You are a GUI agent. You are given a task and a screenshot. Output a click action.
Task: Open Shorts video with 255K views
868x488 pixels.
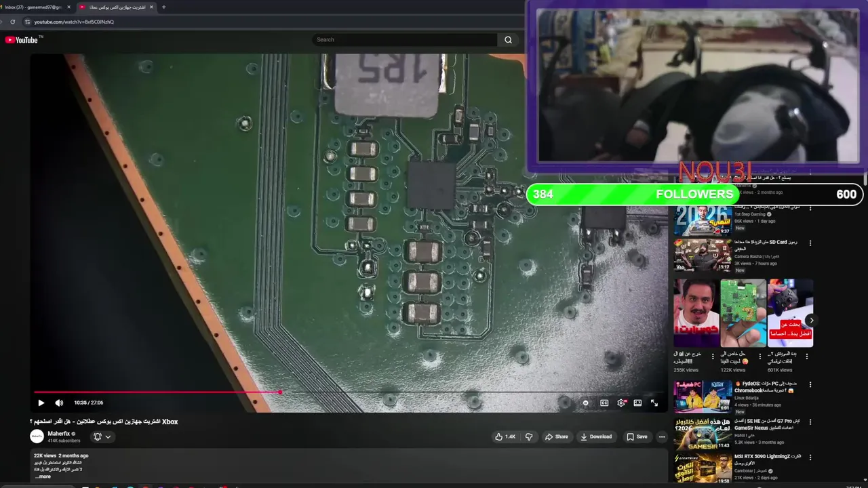click(696, 313)
